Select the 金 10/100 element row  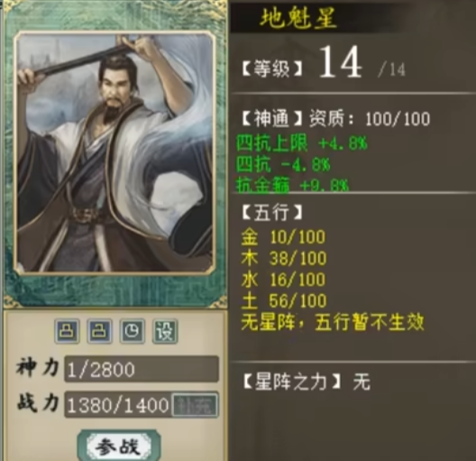[x=283, y=237]
